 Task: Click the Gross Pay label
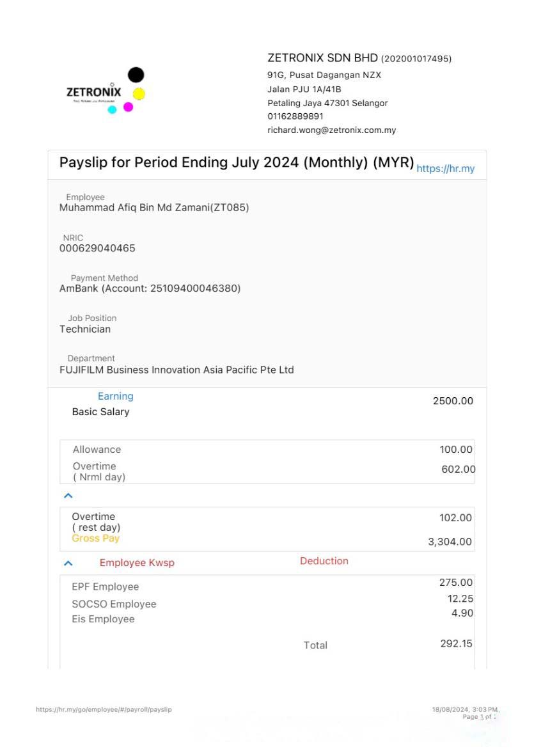pyautogui.click(x=95, y=539)
